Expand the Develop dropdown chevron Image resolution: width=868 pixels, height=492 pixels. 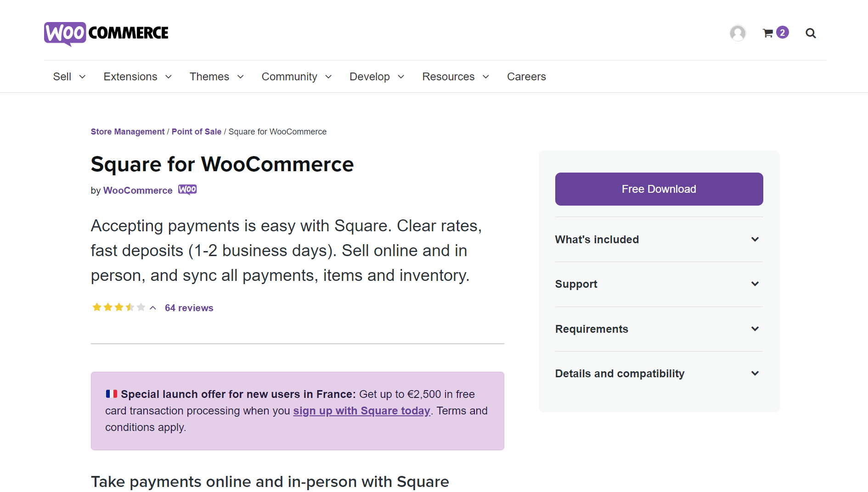[x=401, y=77]
